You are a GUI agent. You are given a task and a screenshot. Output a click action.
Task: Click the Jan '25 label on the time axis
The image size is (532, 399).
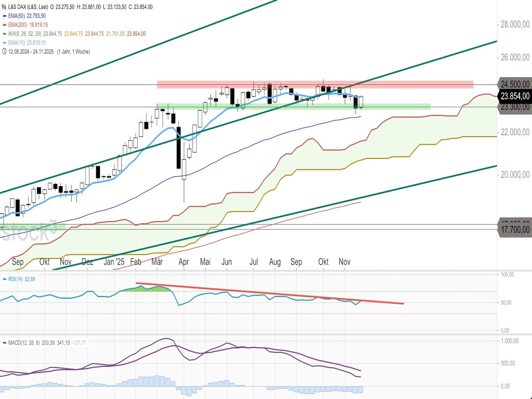[x=114, y=262]
